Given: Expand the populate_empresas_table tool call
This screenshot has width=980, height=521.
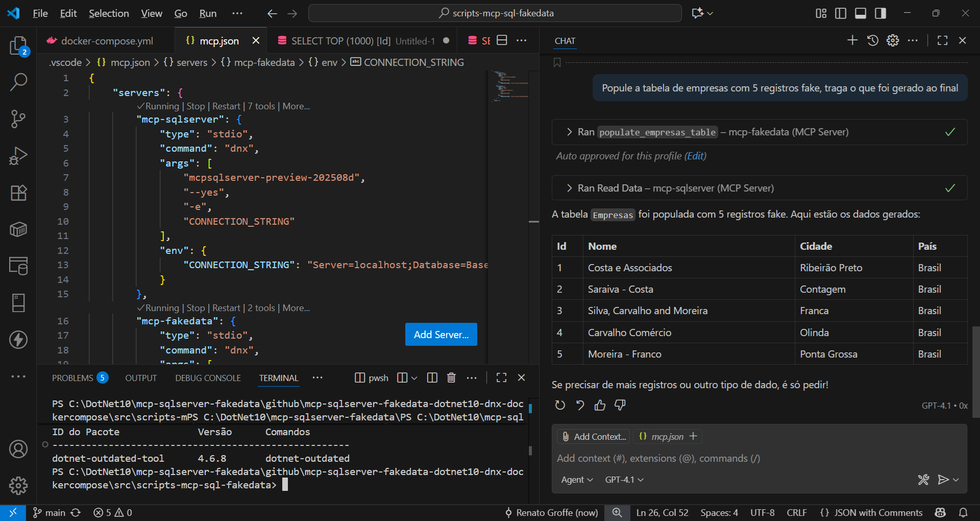Looking at the screenshot, I should tap(759, 132).
